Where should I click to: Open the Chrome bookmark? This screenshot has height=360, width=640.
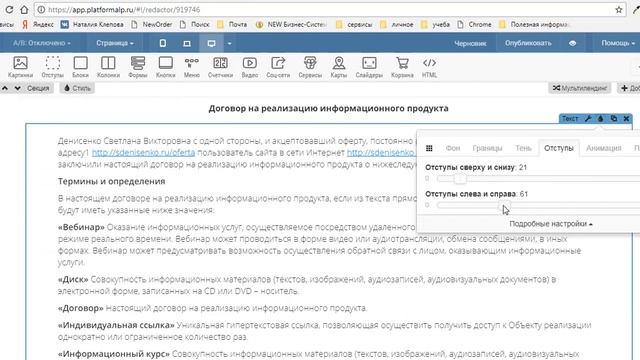(x=474, y=24)
